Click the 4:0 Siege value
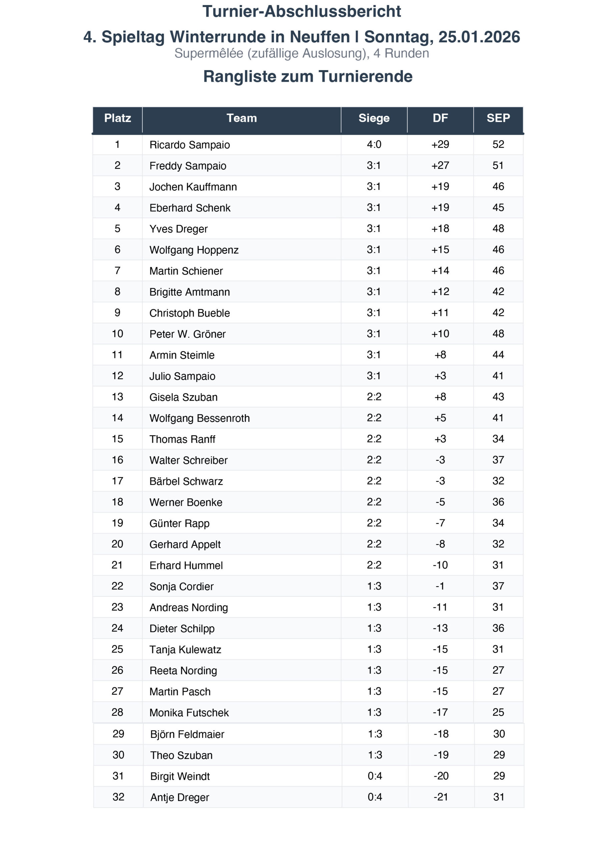The height and width of the screenshot is (854, 616). [374, 144]
